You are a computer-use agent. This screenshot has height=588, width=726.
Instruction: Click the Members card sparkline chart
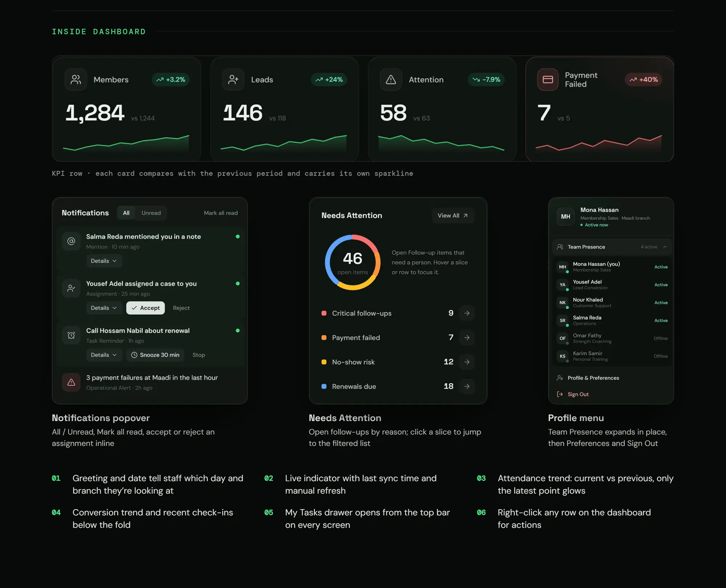[126, 143]
